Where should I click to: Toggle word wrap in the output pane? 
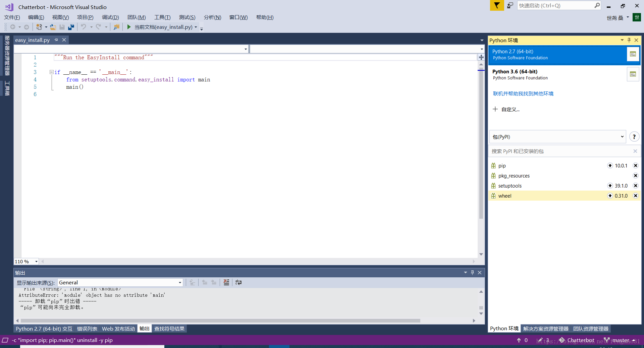tap(238, 282)
